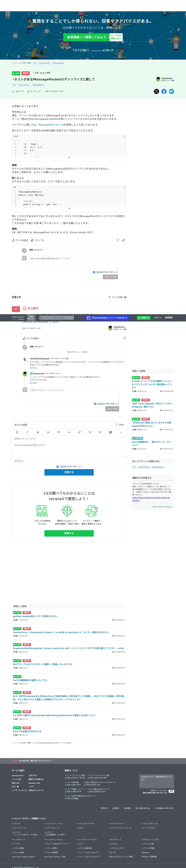Click the share icon below the question
This screenshot has width=186, height=868.
pos(123,240)
